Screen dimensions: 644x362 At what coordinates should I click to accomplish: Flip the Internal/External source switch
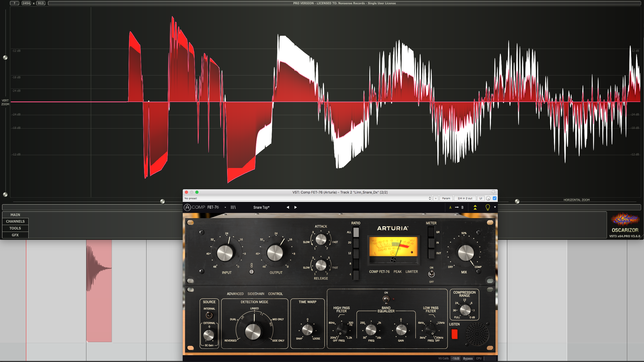(x=209, y=315)
